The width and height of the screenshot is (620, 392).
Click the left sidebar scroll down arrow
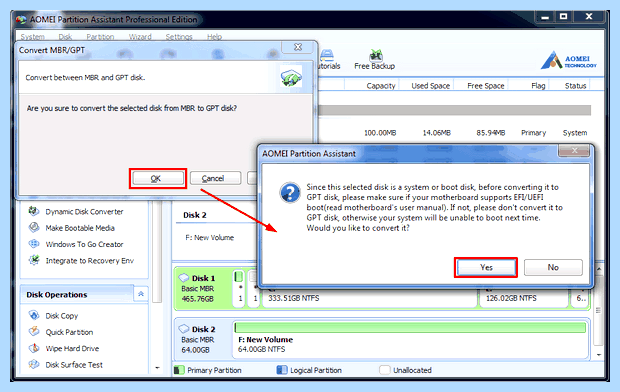tap(157, 368)
